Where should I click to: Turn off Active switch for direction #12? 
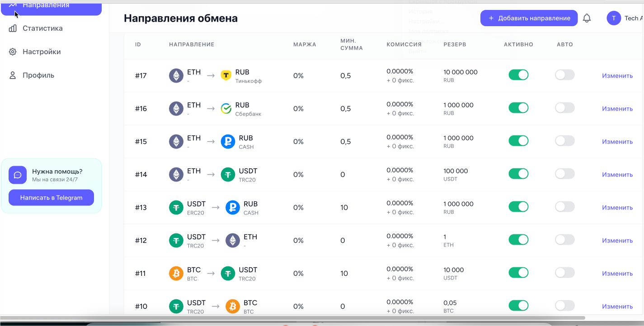pos(518,240)
